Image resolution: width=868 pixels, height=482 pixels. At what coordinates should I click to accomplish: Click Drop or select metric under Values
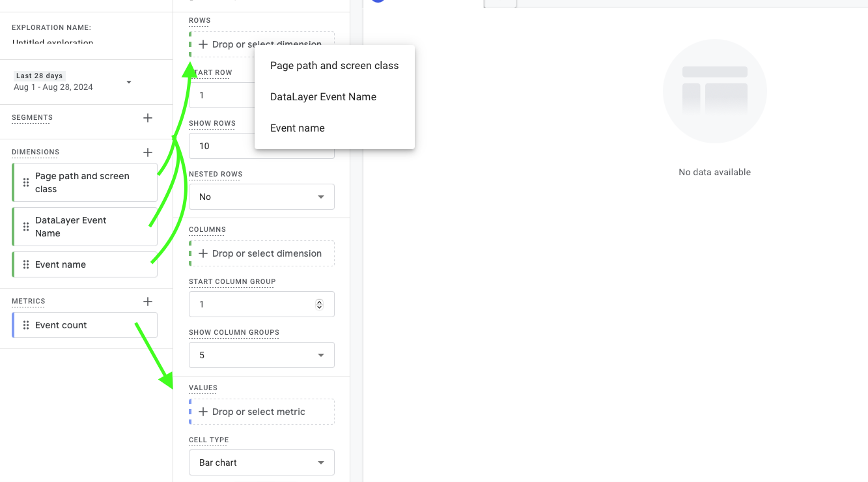tap(261, 411)
